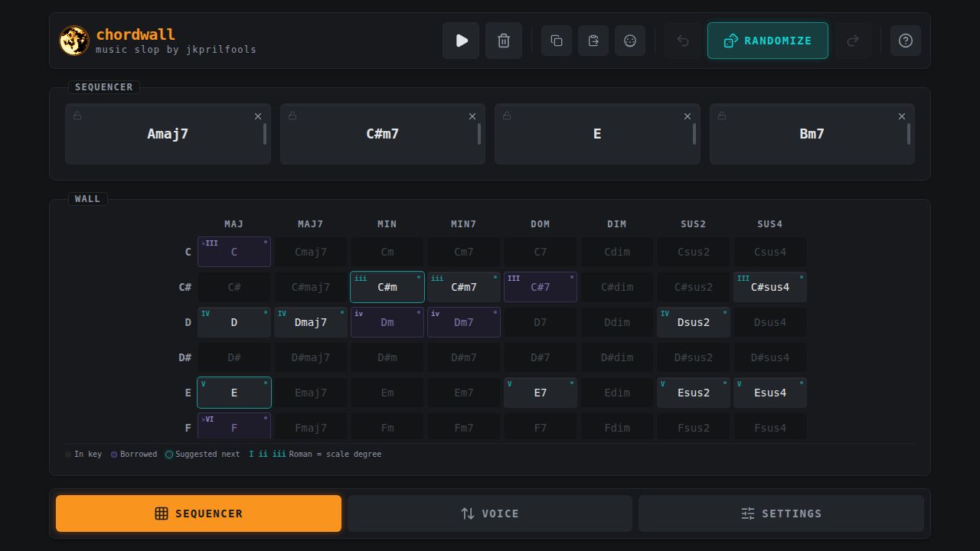Viewport: 980px width, 551px height.
Task: Redo the last change
Action: coord(853,41)
